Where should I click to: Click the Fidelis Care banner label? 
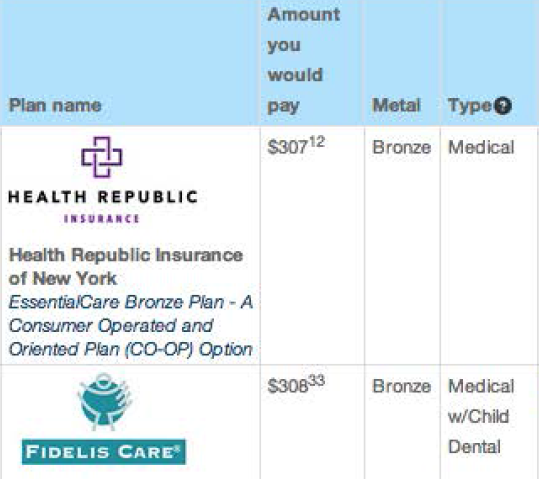tap(104, 452)
